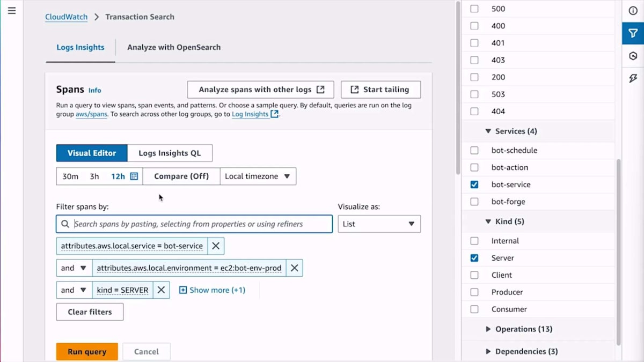Open the Log Insights link
Image resolution: width=644 pixels, height=362 pixels.
(x=250, y=114)
